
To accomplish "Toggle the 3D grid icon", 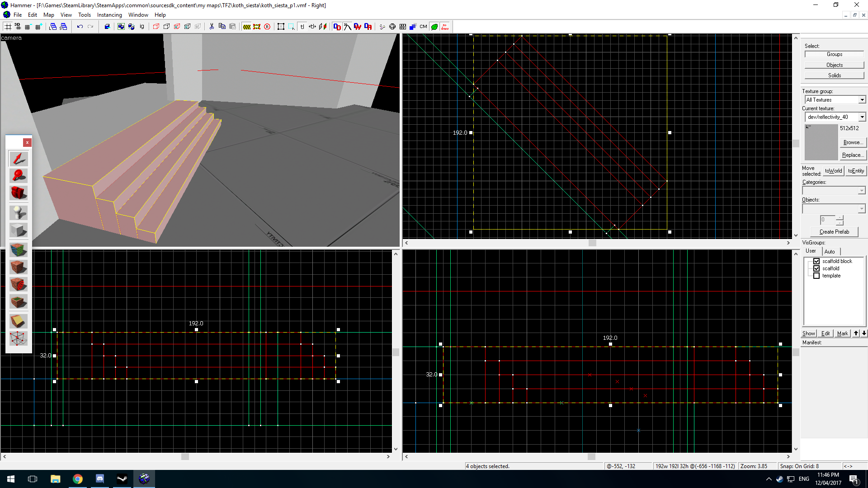I will coord(18,27).
